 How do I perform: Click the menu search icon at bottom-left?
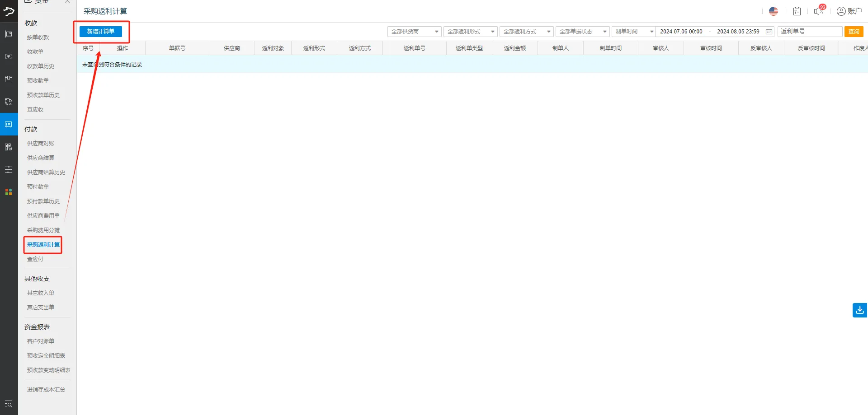[x=9, y=404]
